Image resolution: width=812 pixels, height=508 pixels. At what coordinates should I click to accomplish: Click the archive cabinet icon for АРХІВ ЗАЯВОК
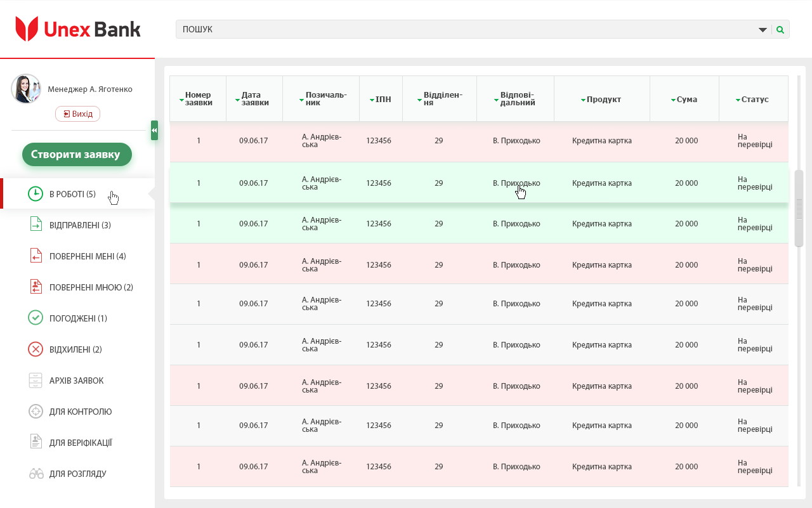pos(36,381)
